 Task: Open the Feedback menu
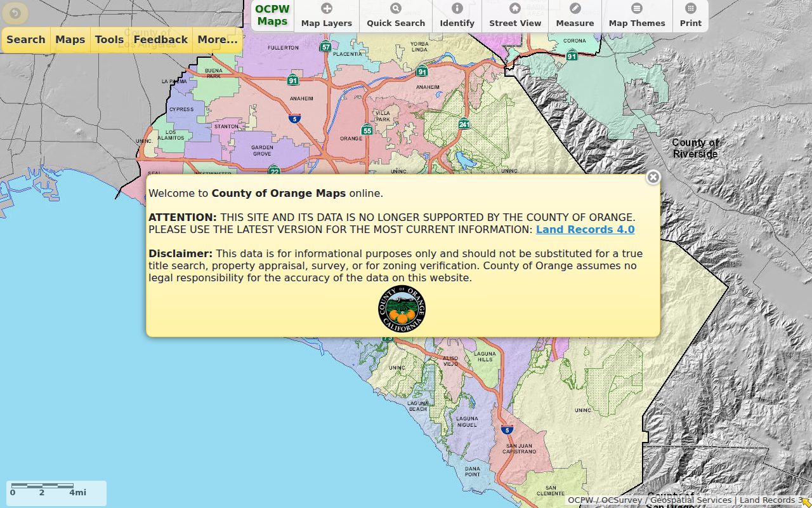click(x=160, y=39)
